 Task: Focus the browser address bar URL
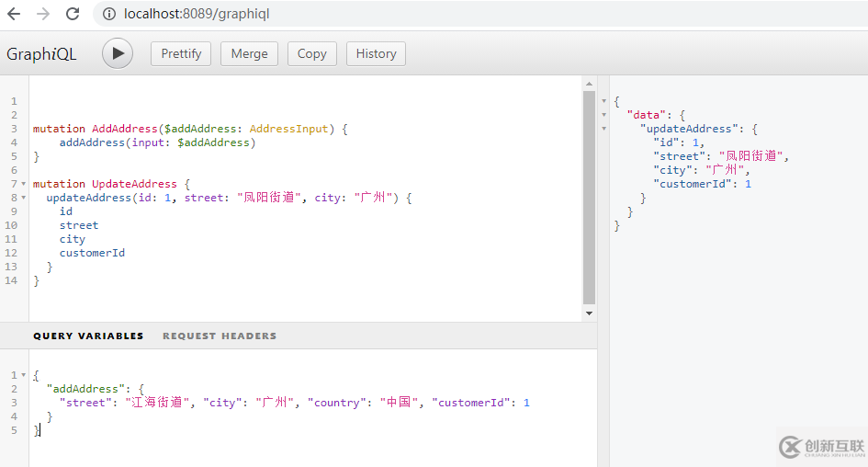pos(197,14)
